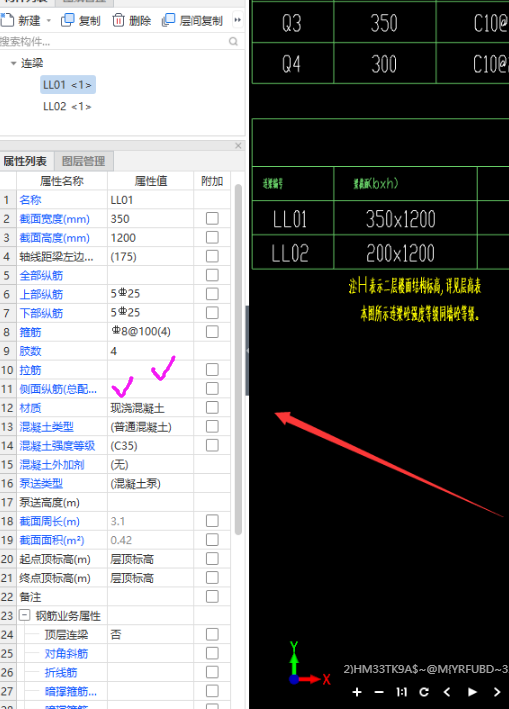Click the 删除 delete button
The height and width of the screenshot is (709, 509).
tap(131, 20)
